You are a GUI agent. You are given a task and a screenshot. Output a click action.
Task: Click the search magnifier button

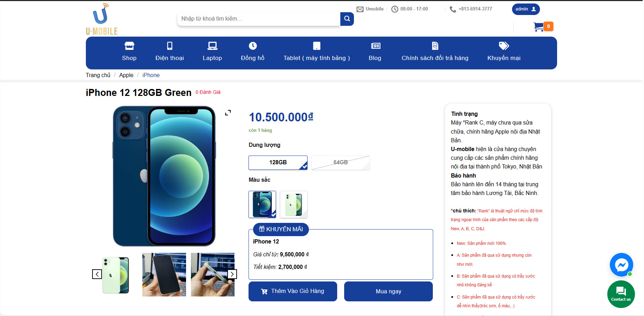click(x=347, y=19)
